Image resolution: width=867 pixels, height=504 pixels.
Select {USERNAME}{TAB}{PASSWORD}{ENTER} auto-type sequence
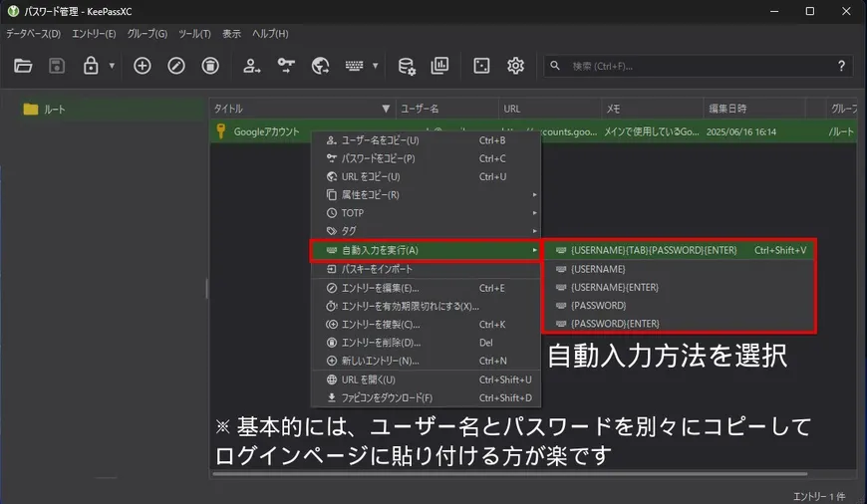tap(680, 250)
